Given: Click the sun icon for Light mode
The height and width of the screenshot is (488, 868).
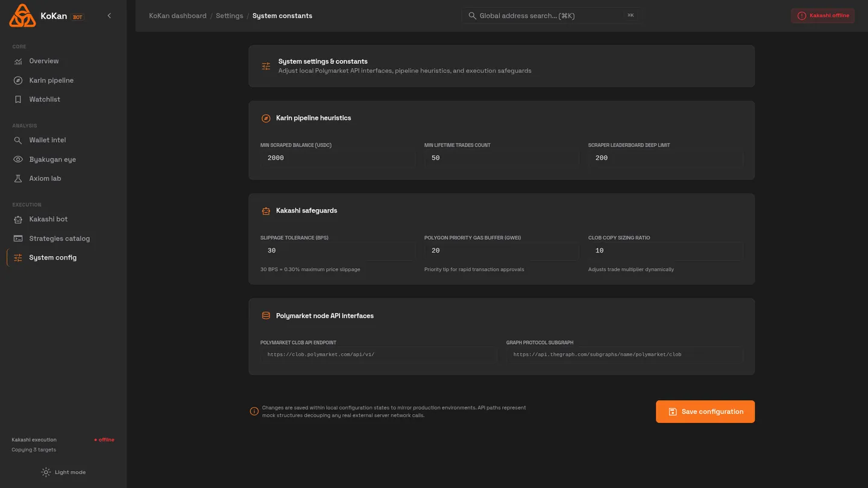Looking at the screenshot, I should [x=46, y=472].
